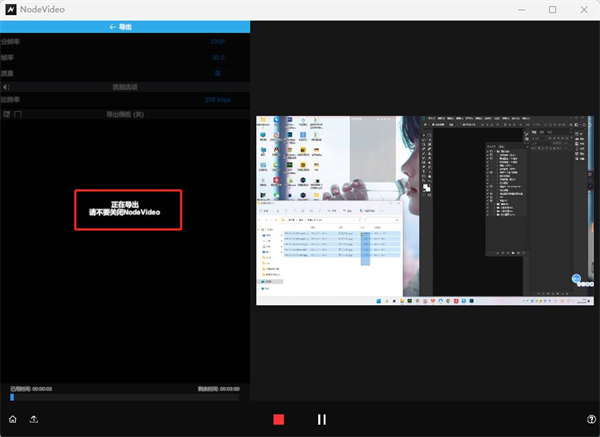600x437 pixels.
Task: Click the speaker icon in audio options
Action: point(7,87)
